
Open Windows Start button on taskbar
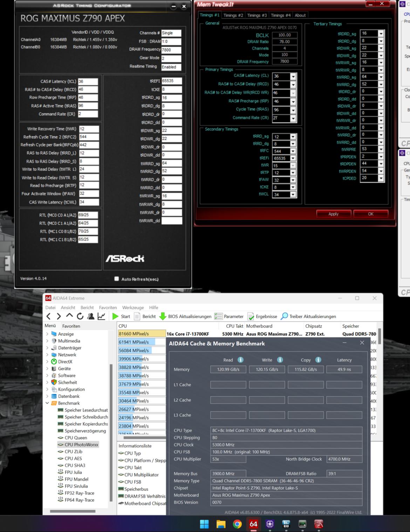204,524
